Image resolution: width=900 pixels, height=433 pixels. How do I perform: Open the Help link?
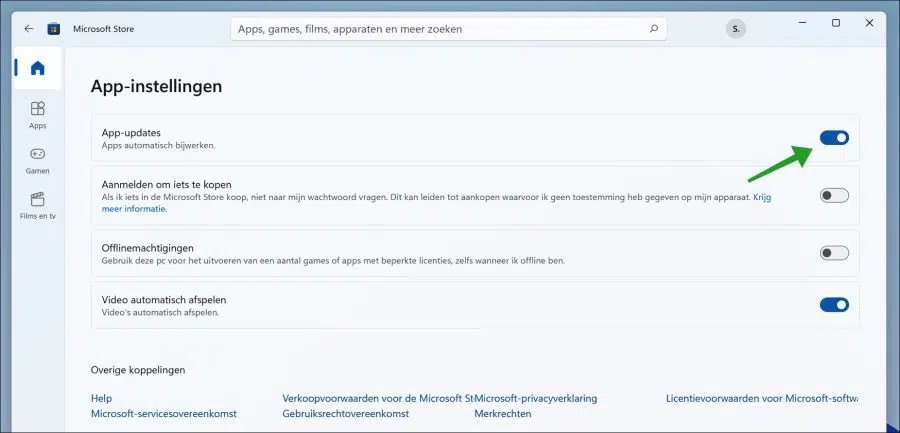click(x=102, y=398)
